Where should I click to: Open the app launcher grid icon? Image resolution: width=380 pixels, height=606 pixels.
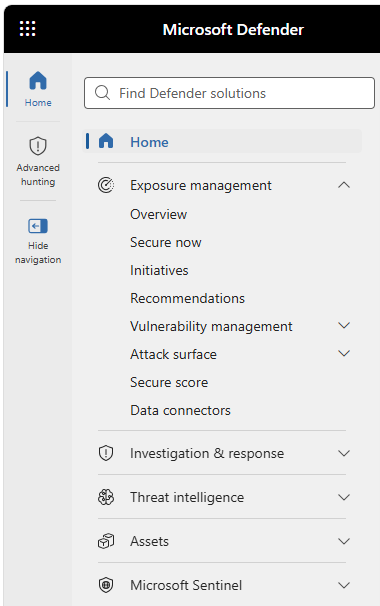27,29
